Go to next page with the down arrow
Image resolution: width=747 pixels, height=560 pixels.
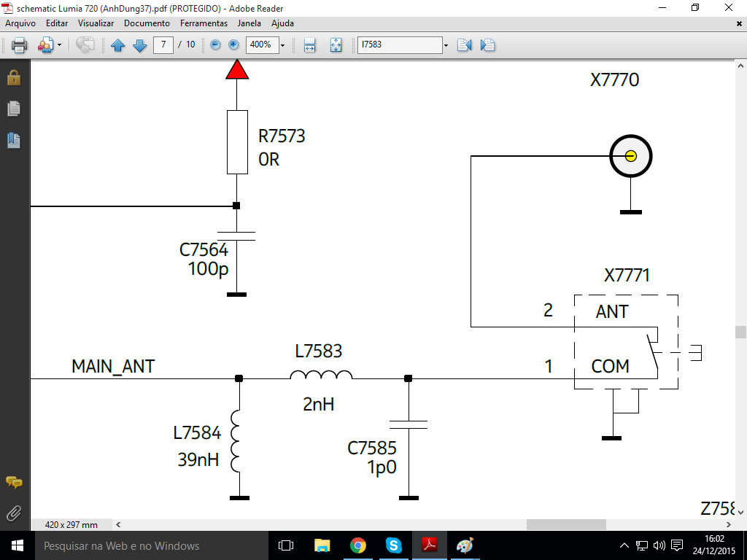[x=139, y=45]
